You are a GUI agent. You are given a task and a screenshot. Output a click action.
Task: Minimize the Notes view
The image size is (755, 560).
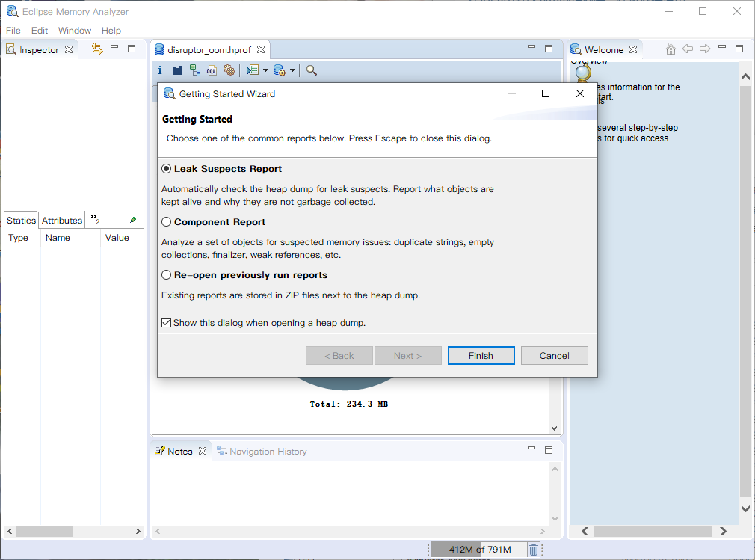coord(531,448)
